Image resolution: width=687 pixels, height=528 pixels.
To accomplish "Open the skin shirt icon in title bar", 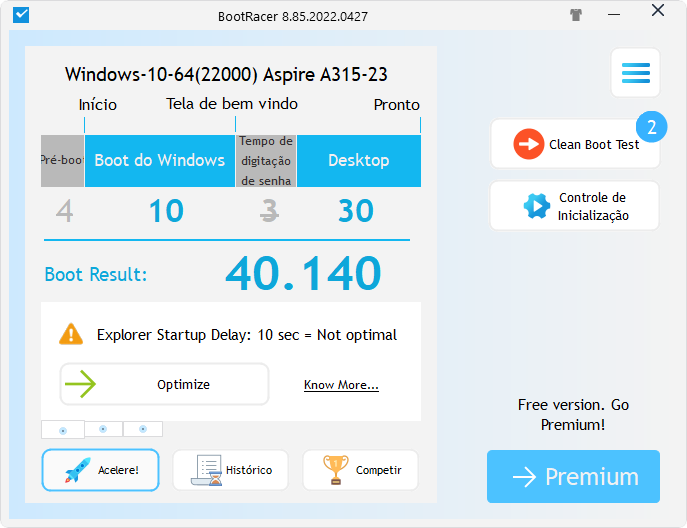I will [576, 15].
